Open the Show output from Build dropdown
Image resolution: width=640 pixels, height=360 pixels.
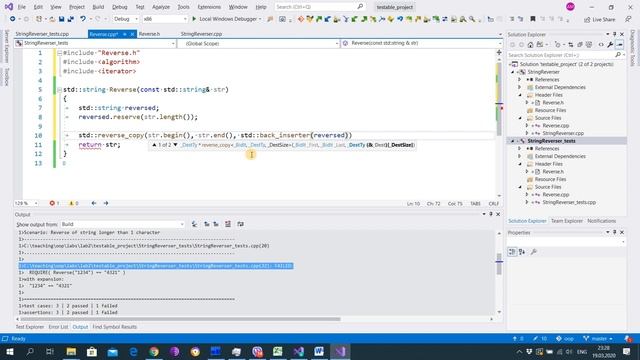click(x=122, y=224)
